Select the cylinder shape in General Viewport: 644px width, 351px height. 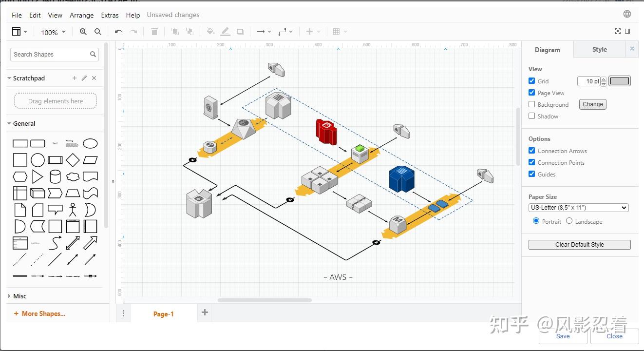[55, 176]
